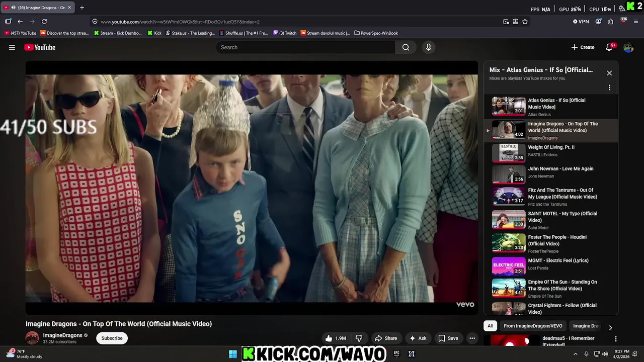Go back in browser history

(20, 22)
